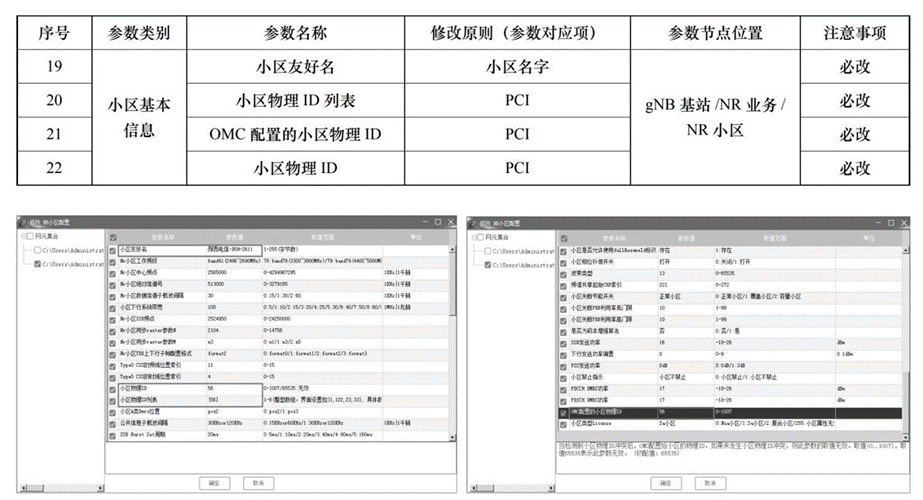The image size is (923, 500).
Task: Click 确定 button in the right dialog
Action: [x=666, y=484]
